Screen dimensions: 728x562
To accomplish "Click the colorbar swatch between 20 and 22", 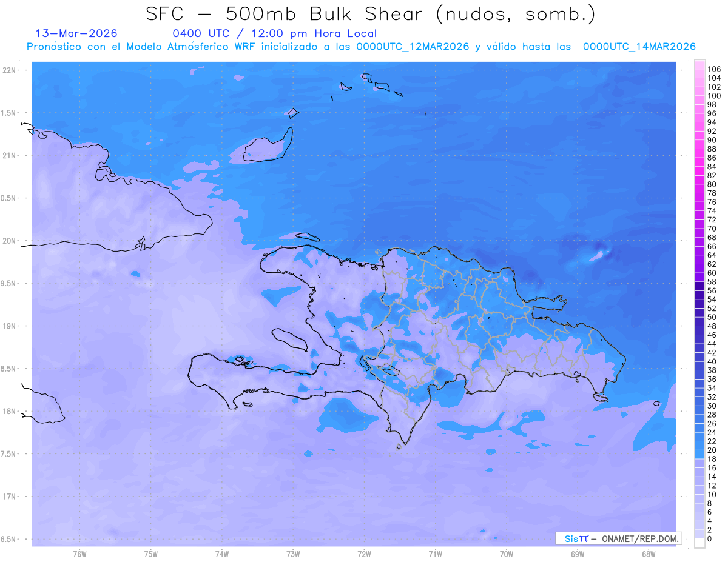I will [x=699, y=446].
